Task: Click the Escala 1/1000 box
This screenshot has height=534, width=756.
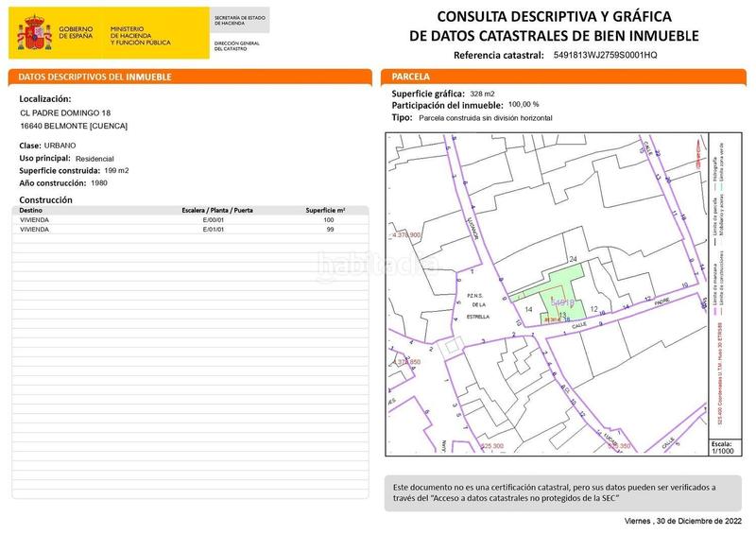Action: point(720,446)
